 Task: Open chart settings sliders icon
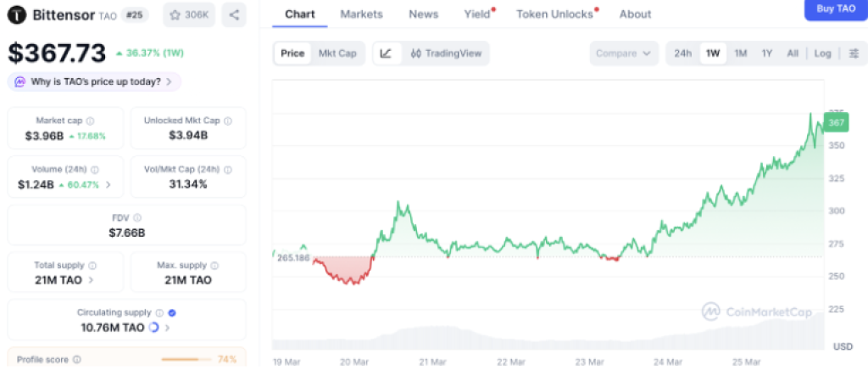(853, 53)
